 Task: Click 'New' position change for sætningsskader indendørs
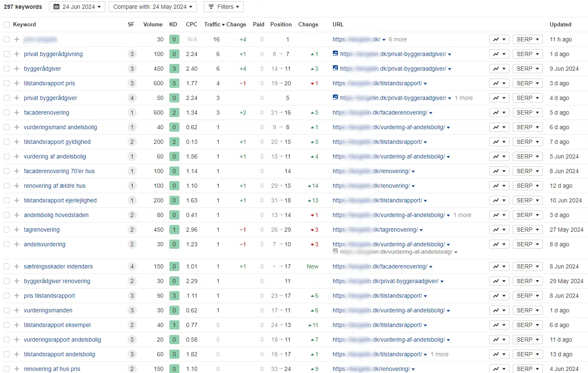point(312,266)
